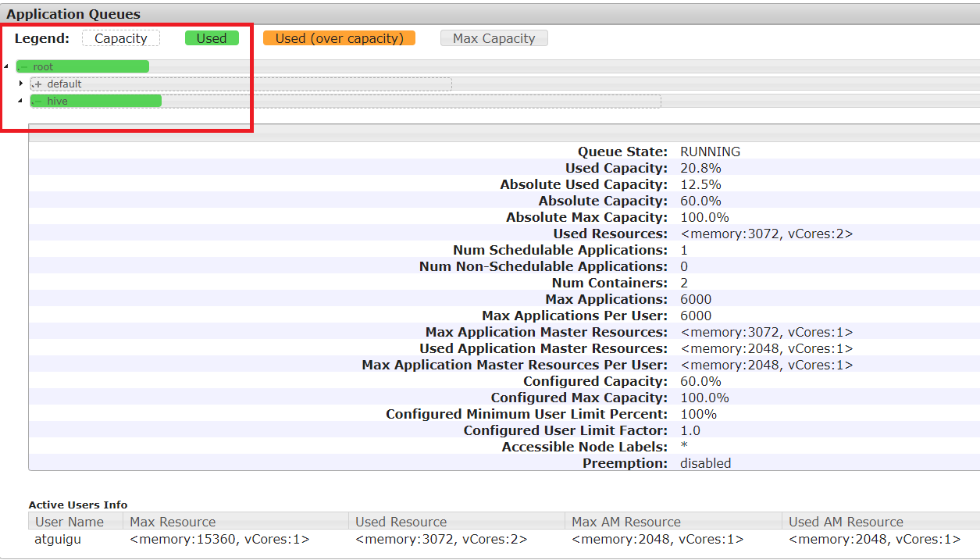Viewport: 980px width, 560px height.
Task: Click the Num Containers value 2
Action: [x=684, y=283]
